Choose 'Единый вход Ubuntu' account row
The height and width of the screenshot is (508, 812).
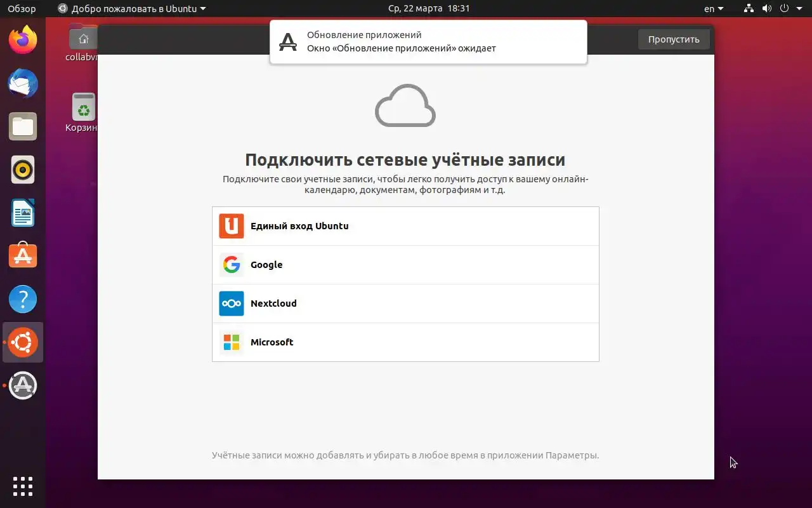[x=405, y=226]
